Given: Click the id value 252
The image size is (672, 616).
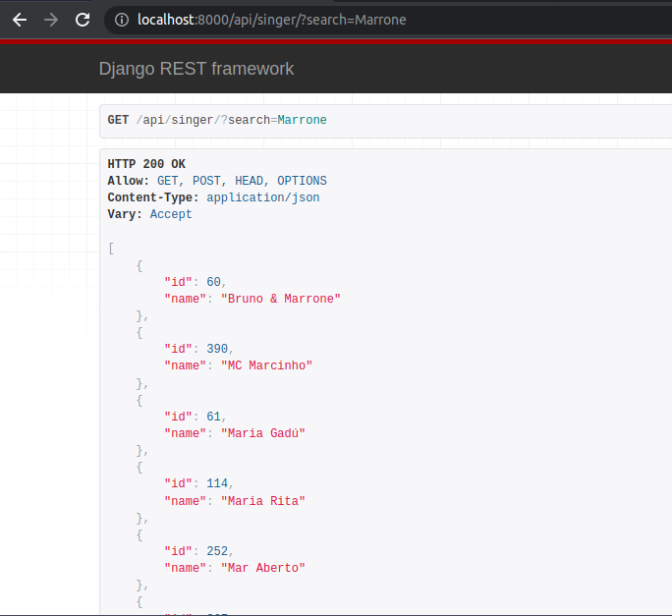Looking at the screenshot, I should point(217,551).
